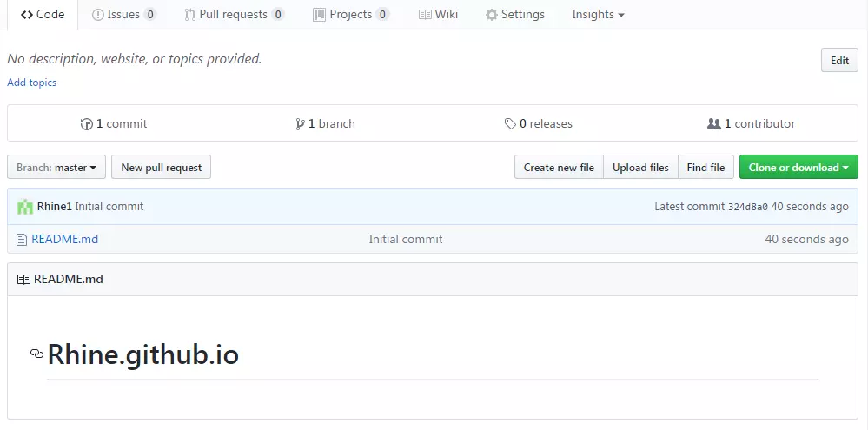Open the Branch: master dropdown
868x430 pixels.
pyautogui.click(x=56, y=167)
